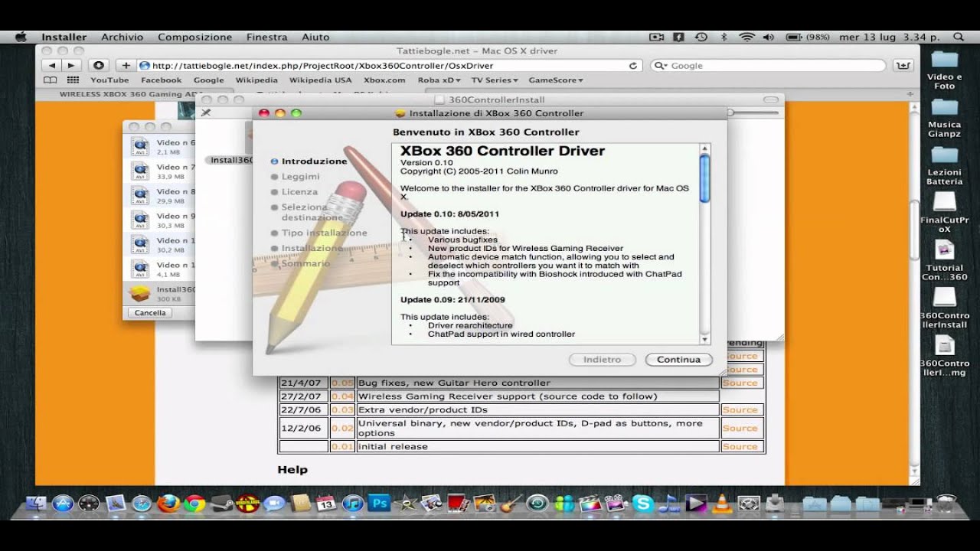
Task: Open VLC cone icon in the dock
Action: click(721, 503)
